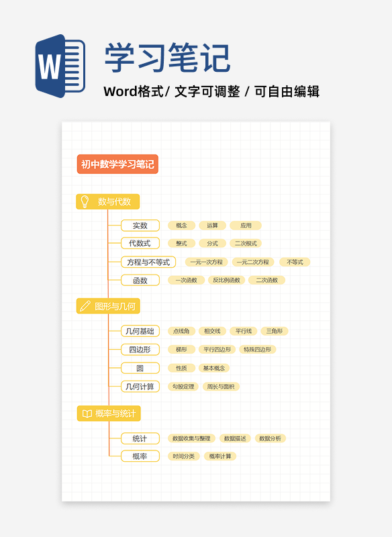Image resolution: width=392 pixels, height=537 pixels.
Task: Click the 方程与不等式 node
Action: 148,262
